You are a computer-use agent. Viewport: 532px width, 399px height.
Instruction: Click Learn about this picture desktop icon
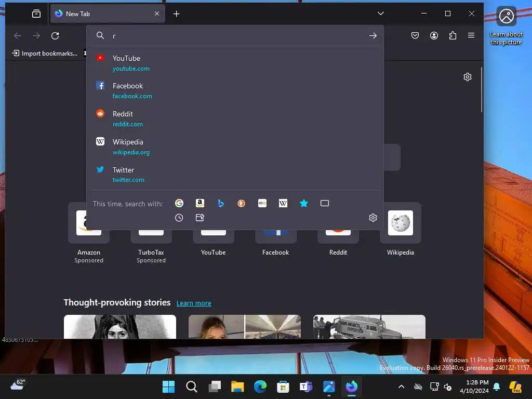[x=506, y=26]
